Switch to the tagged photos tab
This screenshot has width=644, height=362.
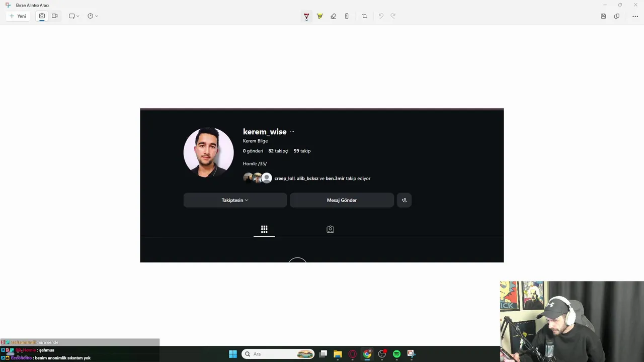330,229
